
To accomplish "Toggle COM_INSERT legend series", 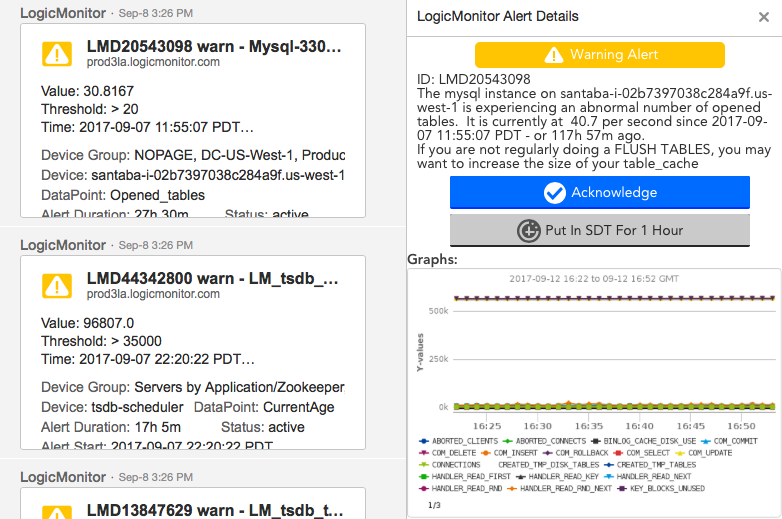I will point(509,453).
